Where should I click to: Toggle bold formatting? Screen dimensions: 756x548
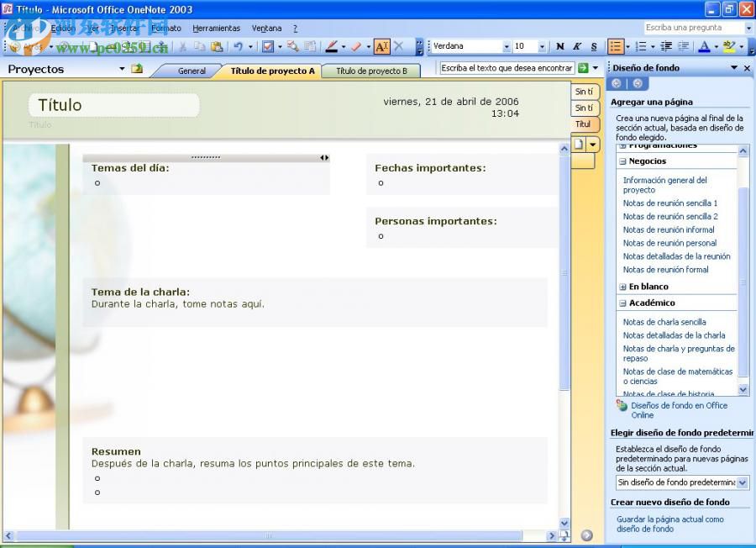[559, 46]
